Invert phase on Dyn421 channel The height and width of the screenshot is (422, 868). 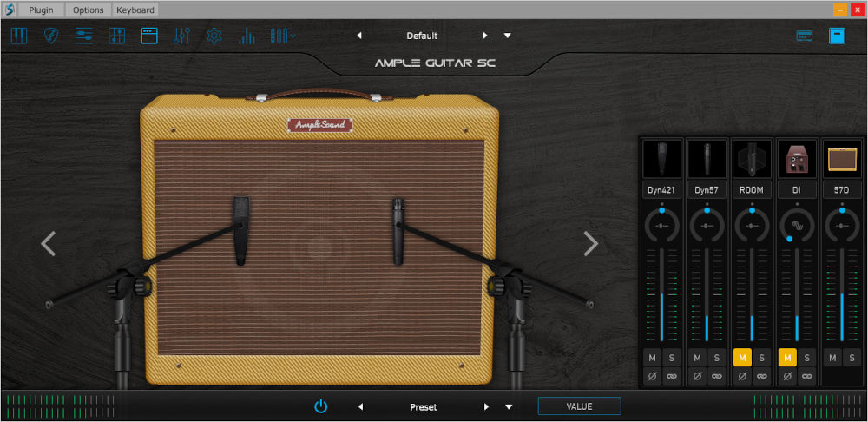[653, 376]
